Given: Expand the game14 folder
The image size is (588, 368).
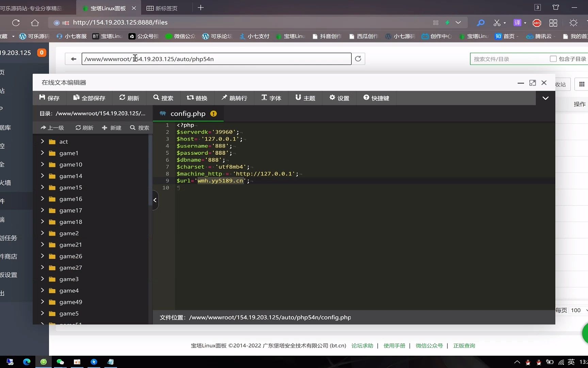Looking at the screenshot, I should pyautogui.click(x=42, y=176).
